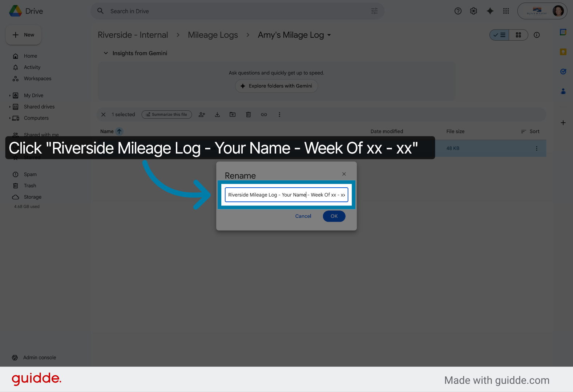The image size is (573, 392).
Task: Click the Date modified column header
Action: [x=387, y=131]
